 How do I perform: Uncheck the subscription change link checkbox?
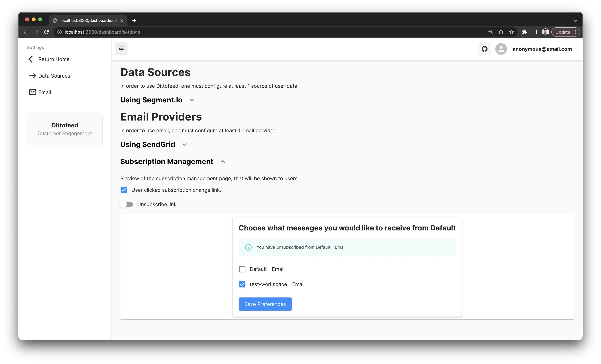(x=124, y=190)
